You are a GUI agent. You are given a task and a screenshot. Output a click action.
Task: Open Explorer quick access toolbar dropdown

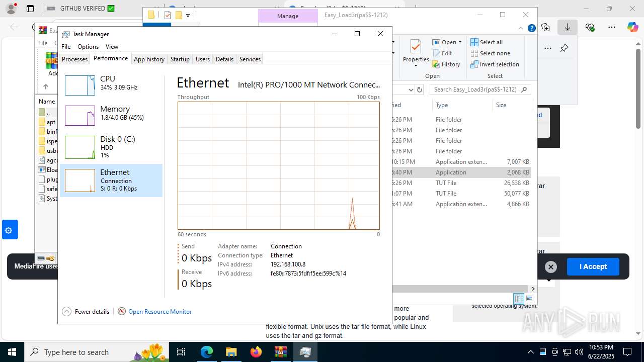188,16
